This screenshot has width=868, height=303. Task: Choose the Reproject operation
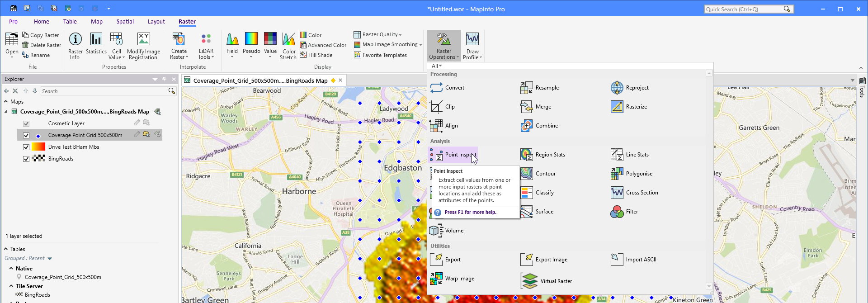pos(630,88)
